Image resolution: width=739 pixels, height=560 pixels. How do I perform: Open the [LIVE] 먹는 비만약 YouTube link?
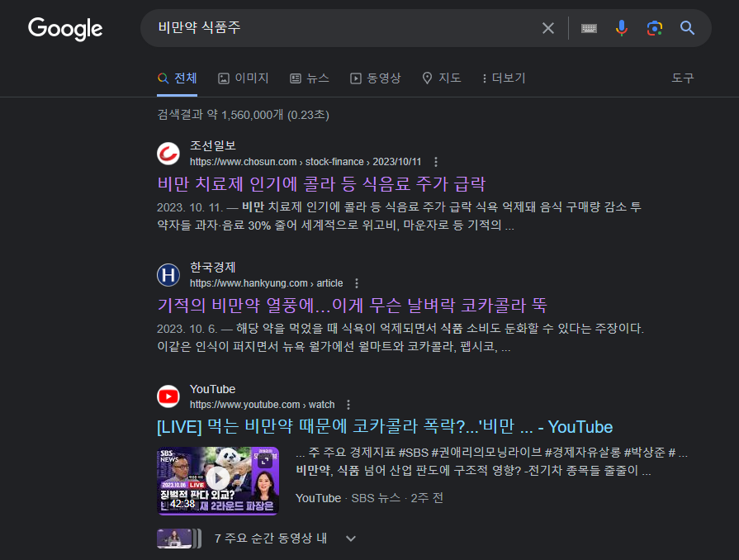[385, 427]
